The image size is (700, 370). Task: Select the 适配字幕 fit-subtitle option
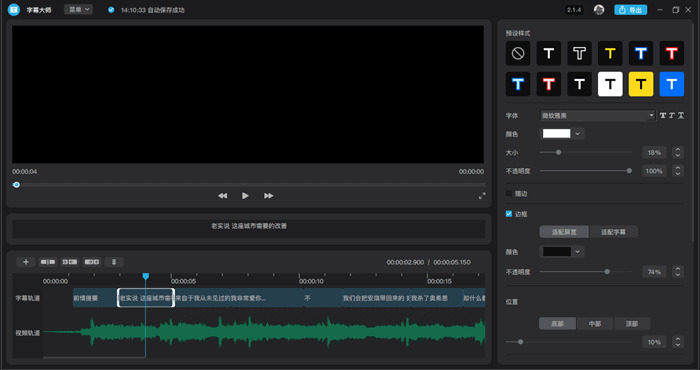(613, 232)
